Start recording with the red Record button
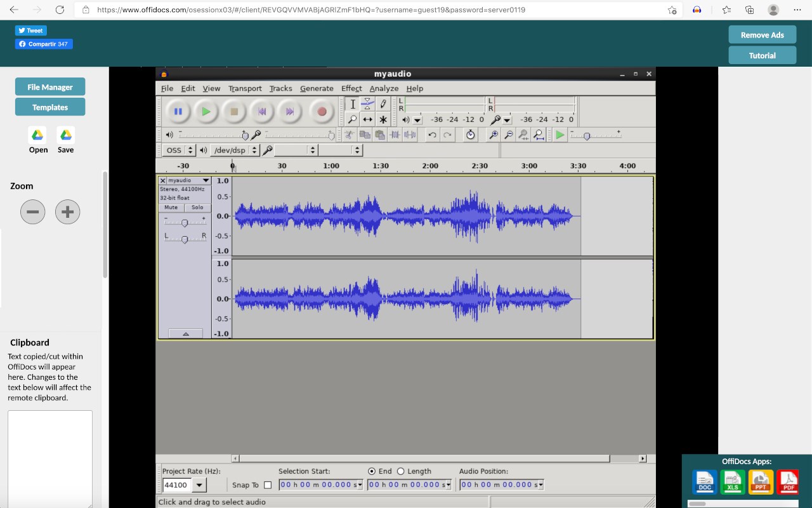This screenshot has width=812, height=508. tap(322, 112)
